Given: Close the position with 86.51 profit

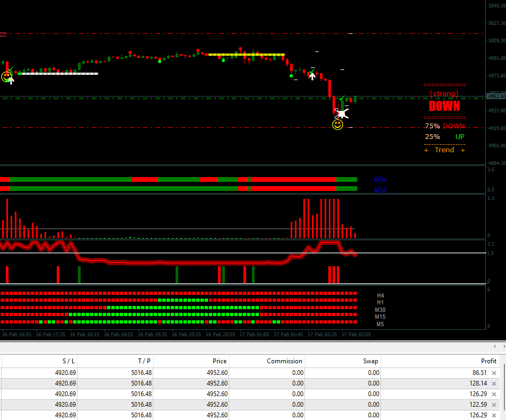Looking at the screenshot, I should [494, 373].
